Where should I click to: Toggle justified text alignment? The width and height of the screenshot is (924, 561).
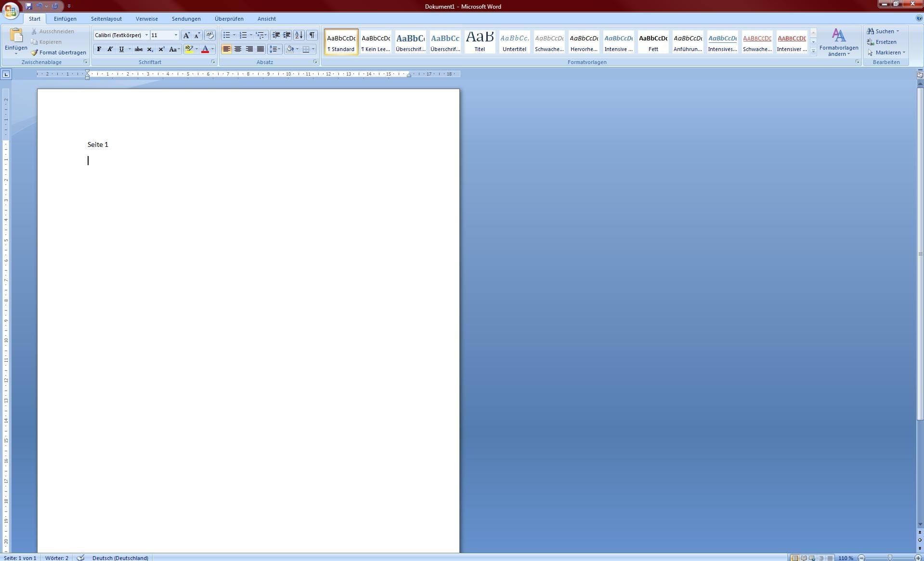(x=260, y=49)
